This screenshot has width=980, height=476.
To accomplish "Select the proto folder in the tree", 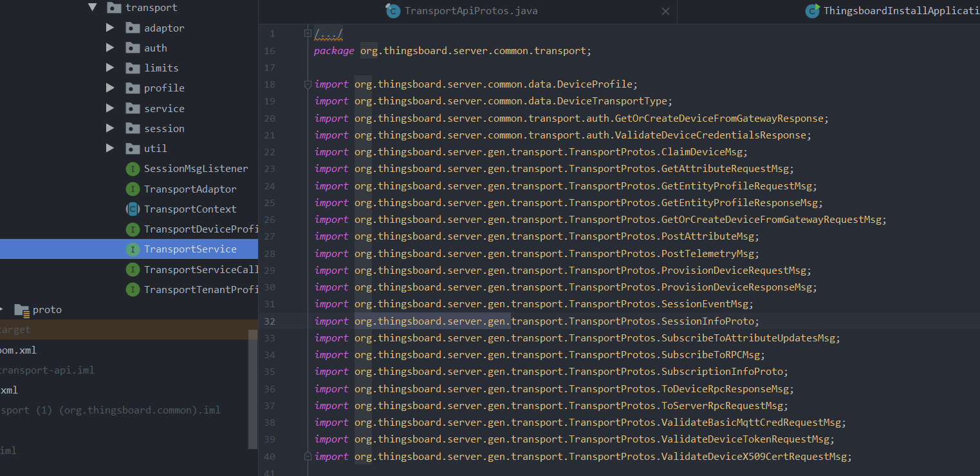I will 47,310.
